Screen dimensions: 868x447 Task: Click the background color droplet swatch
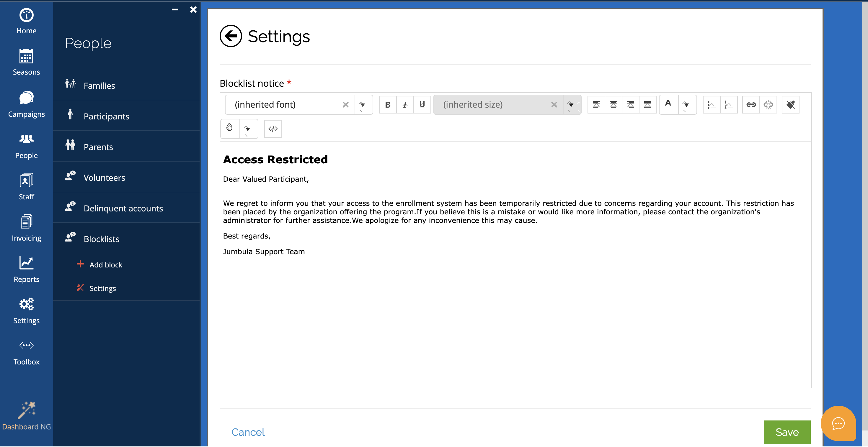[230, 128]
